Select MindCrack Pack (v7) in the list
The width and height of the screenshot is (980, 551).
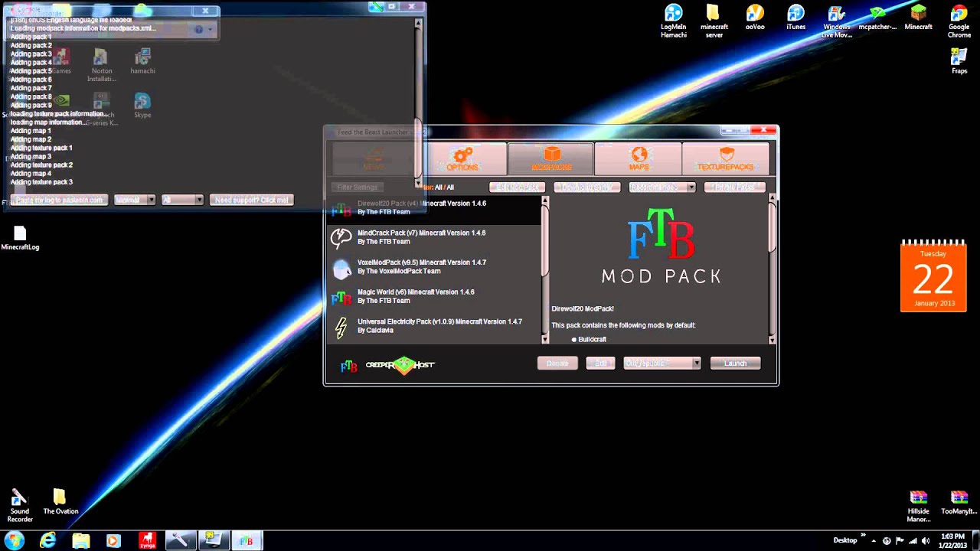[434, 237]
